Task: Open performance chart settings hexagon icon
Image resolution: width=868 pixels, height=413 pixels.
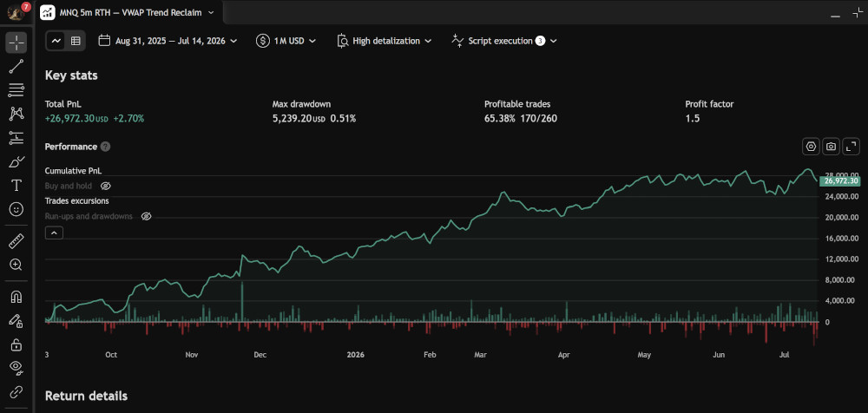Action: [811, 146]
